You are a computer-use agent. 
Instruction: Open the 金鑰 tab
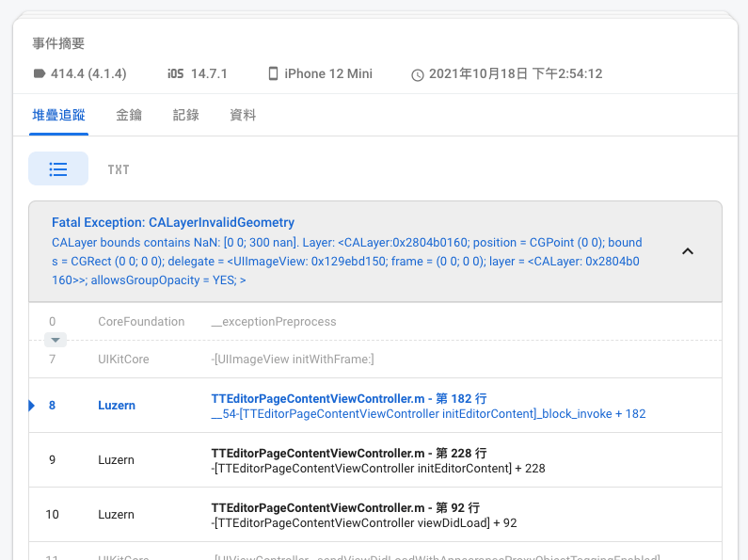tap(129, 115)
